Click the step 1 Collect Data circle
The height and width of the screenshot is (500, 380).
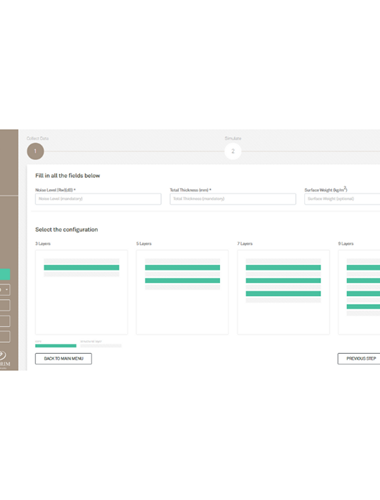(35, 151)
